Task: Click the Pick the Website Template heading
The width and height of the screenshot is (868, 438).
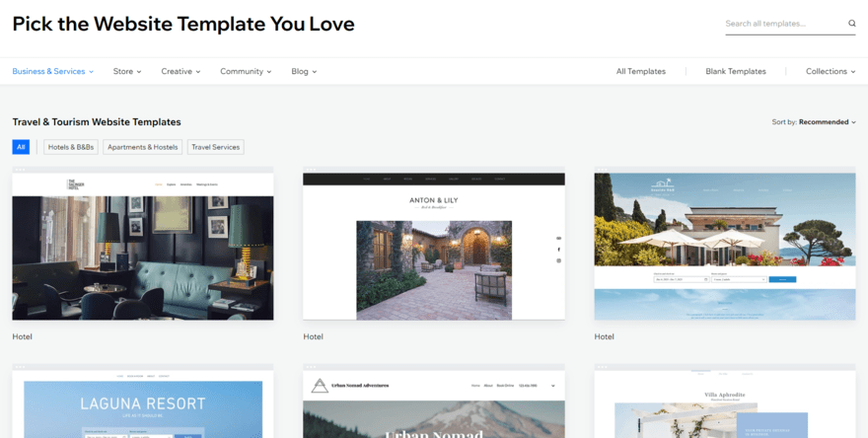Action: coord(183,24)
